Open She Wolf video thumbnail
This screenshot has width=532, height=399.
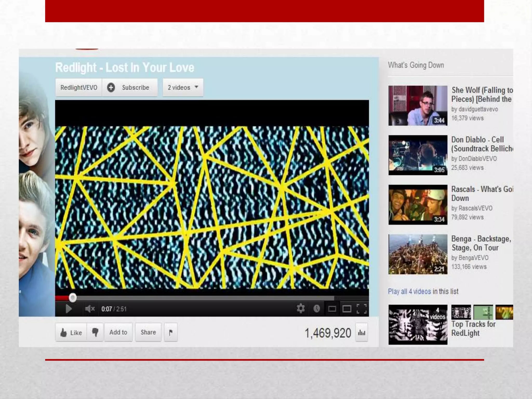[x=418, y=106]
